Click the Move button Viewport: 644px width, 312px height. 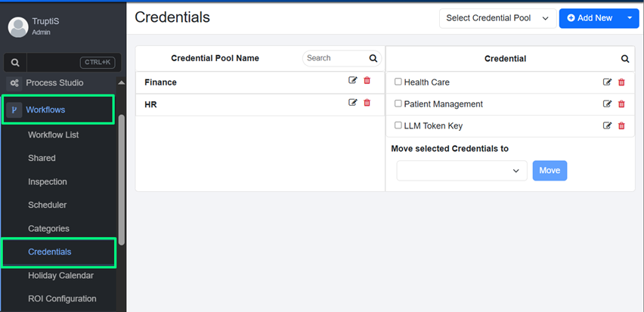tap(550, 171)
